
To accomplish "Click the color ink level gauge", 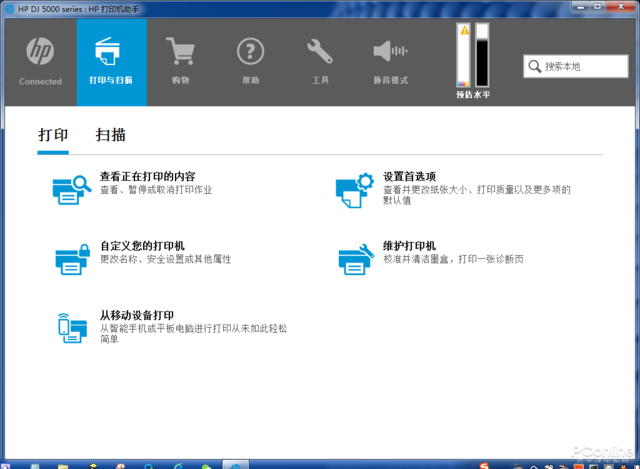I will (464, 55).
